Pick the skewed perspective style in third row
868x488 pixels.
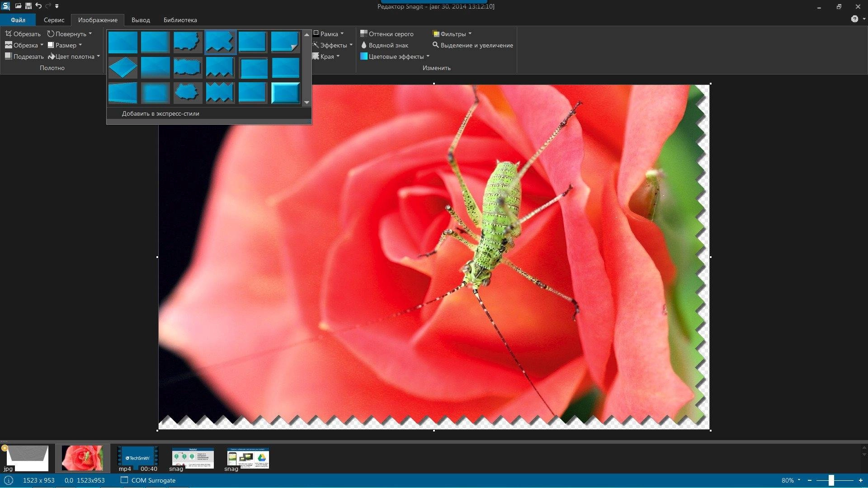pyautogui.click(x=123, y=93)
